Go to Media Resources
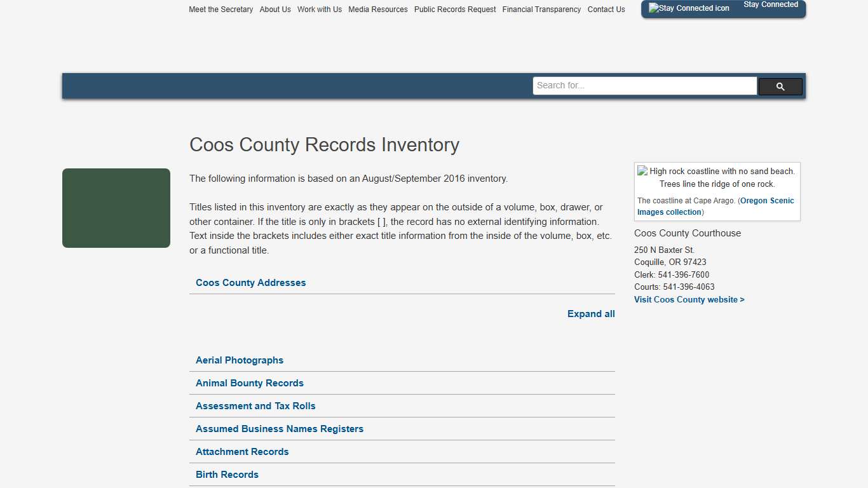Screen dimensions: 868x488 click(378, 9)
